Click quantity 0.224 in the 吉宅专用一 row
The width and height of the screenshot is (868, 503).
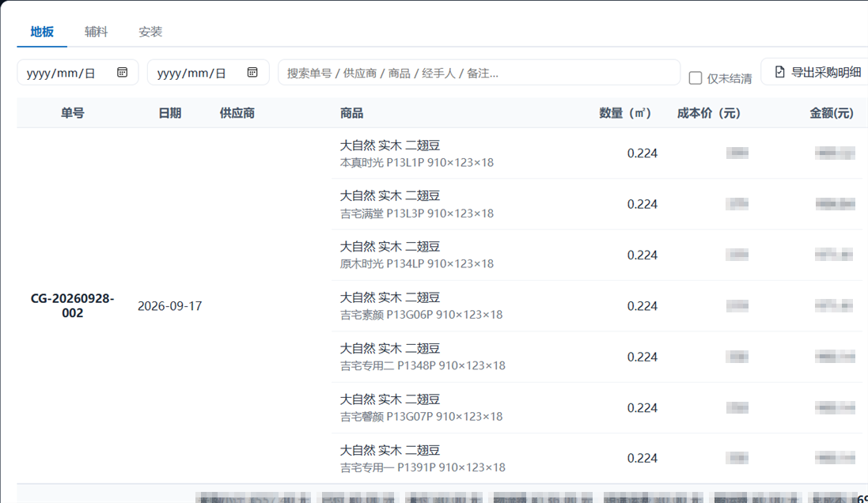[642, 458]
